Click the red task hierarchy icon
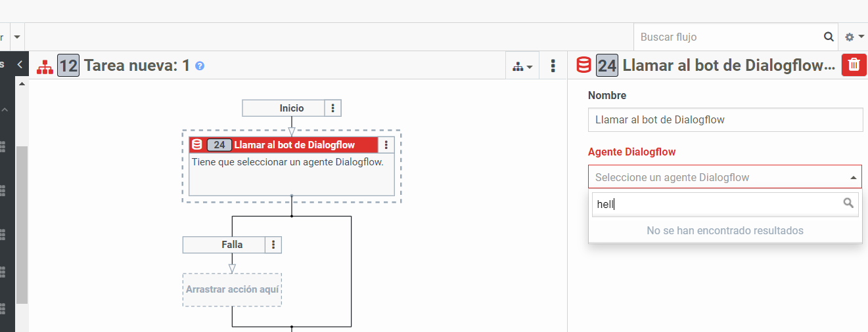 (x=45, y=66)
